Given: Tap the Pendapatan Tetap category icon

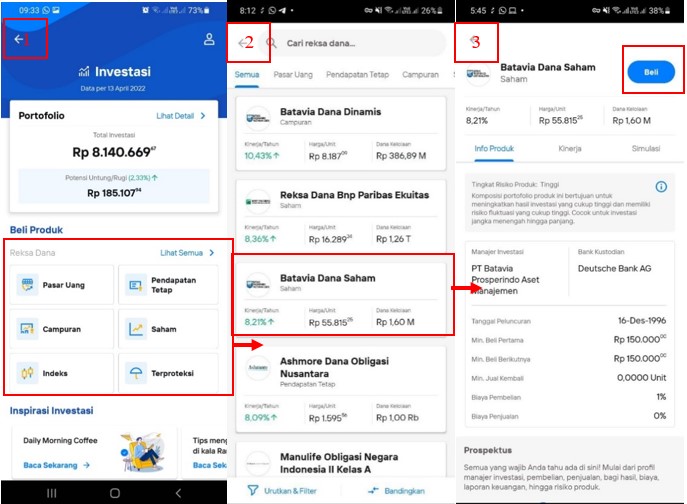Looking at the screenshot, I should 135,285.
